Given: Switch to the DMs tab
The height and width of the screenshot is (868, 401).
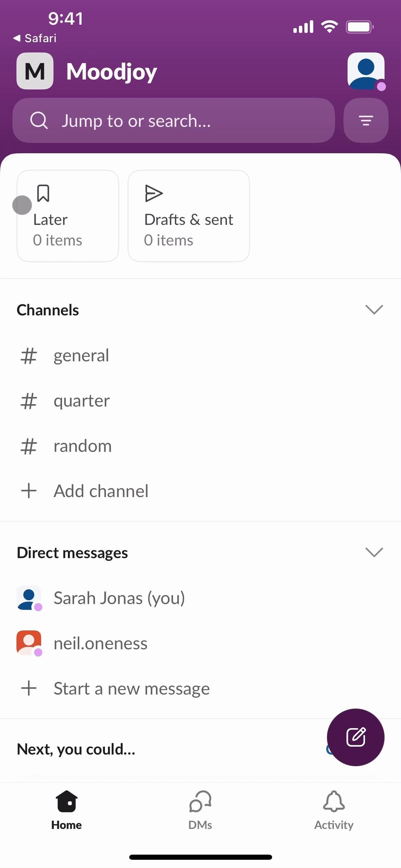Looking at the screenshot, I should (200, 810).
